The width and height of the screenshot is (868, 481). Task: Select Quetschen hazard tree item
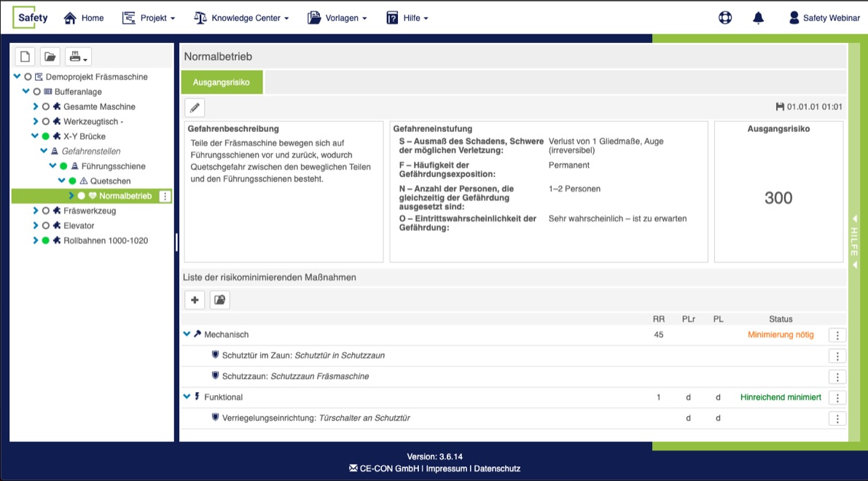pos(110,181)
